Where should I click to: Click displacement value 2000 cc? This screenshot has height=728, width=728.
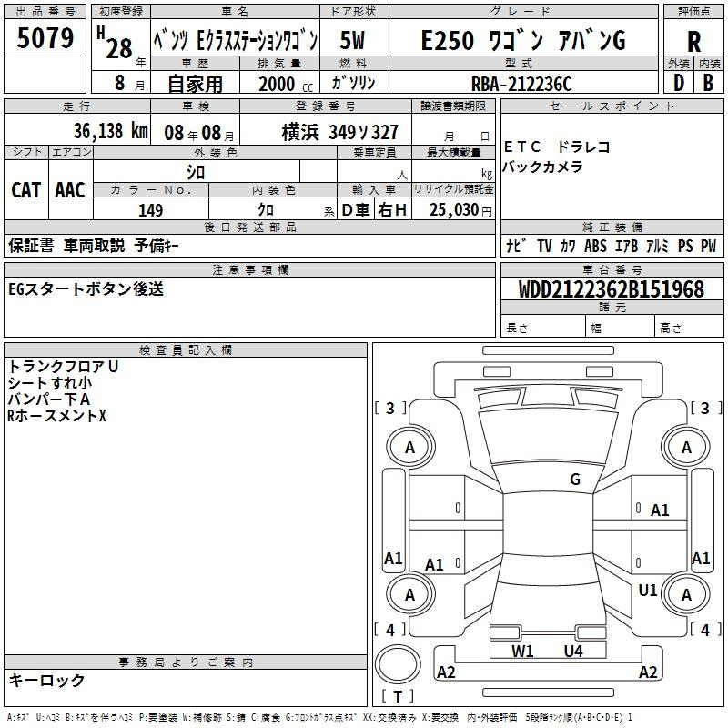tap(286, 85)
